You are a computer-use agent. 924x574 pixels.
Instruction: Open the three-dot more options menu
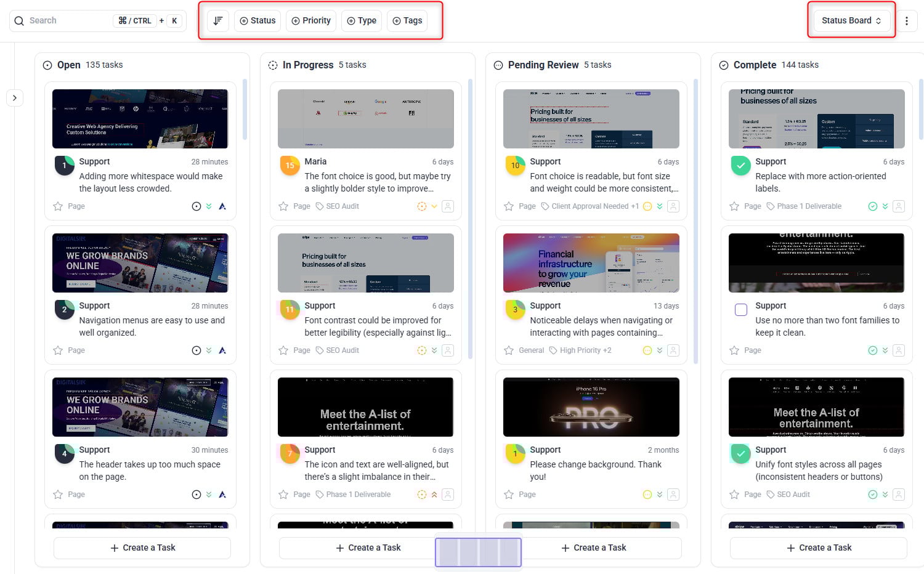coord(906,20)
